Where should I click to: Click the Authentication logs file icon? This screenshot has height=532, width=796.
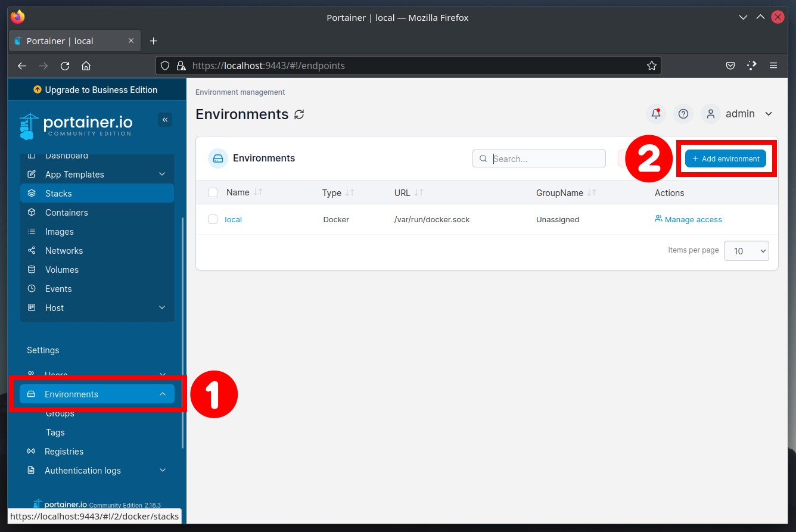pos(32,471)
